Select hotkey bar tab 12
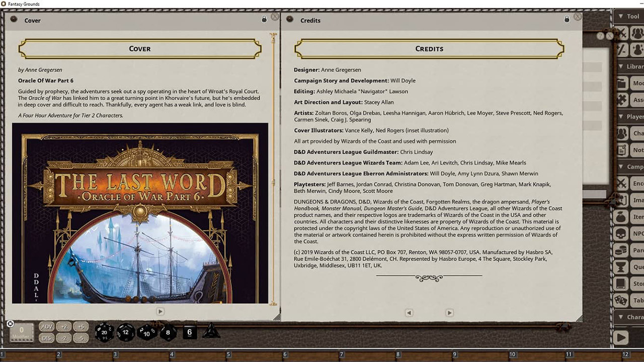644x362 pixels. (626, 354)
